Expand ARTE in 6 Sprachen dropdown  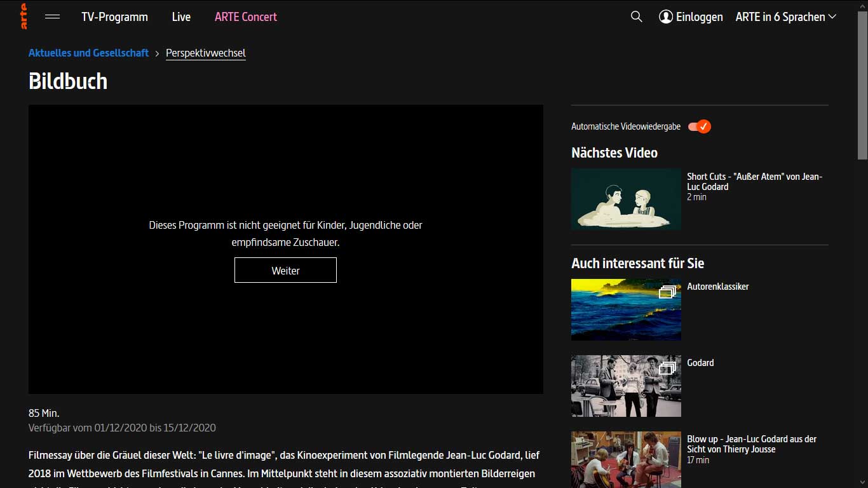(785, 17)
